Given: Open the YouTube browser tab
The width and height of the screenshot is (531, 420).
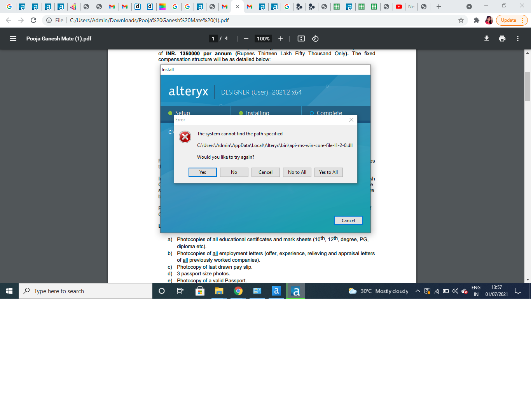Looking at the screenshot, I should (x=399, y=7).
